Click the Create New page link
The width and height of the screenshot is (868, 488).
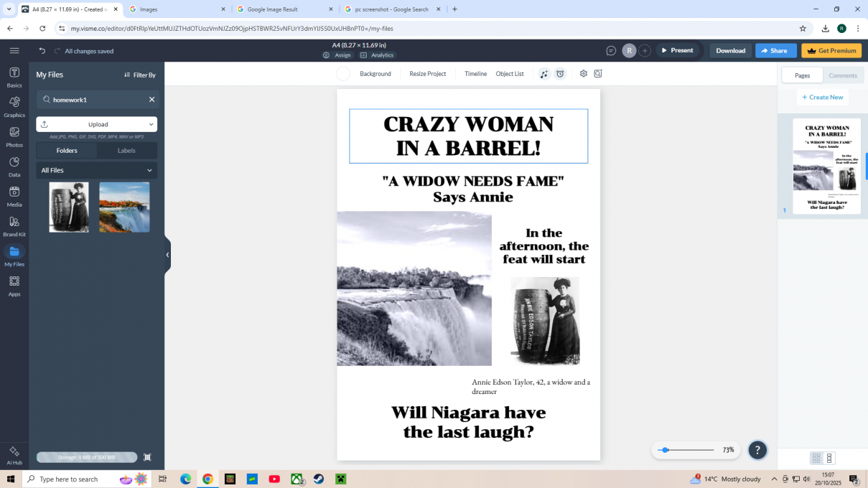pyautogui.click(x=823, y=97)
